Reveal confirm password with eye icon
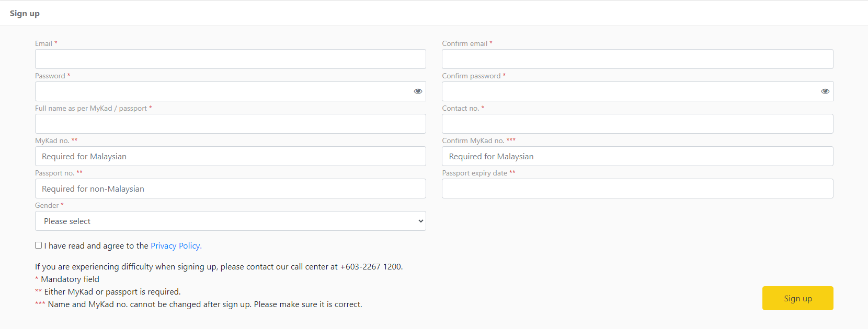Viewport: 868px width, 329px height. click(x=825, y=91)
